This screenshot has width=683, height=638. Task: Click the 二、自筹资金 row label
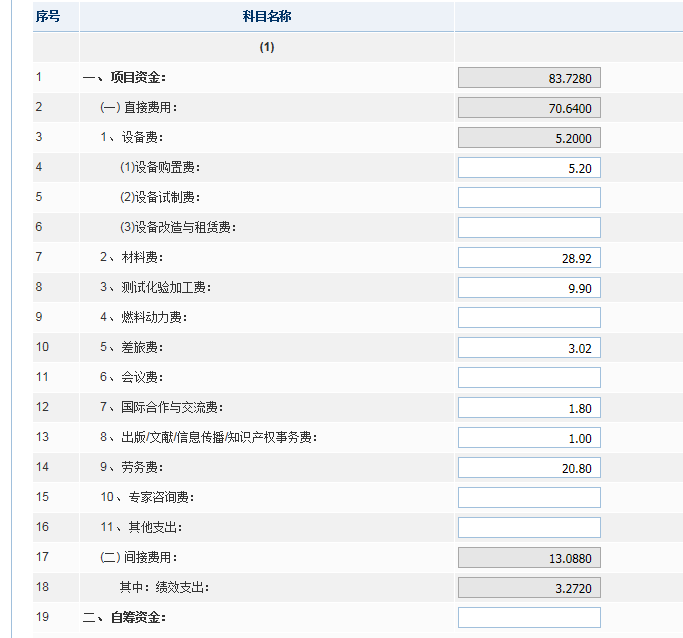pos(125,618)
